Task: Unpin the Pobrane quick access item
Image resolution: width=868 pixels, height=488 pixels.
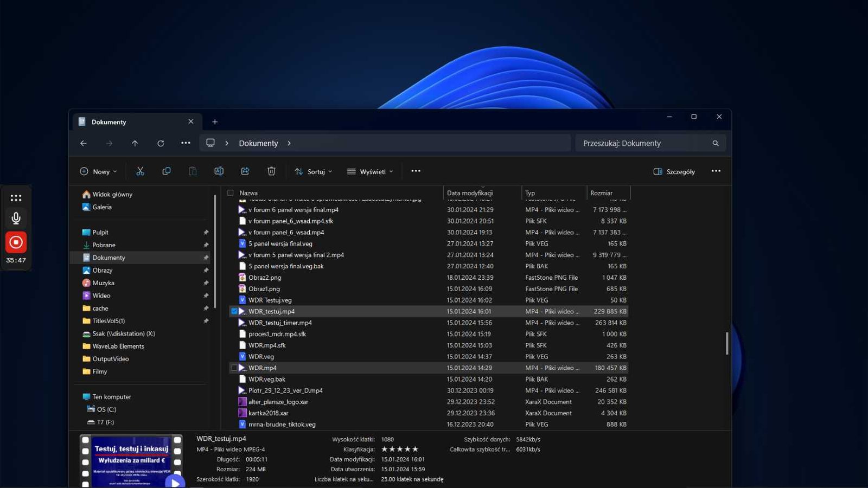Action: (206, 245)
